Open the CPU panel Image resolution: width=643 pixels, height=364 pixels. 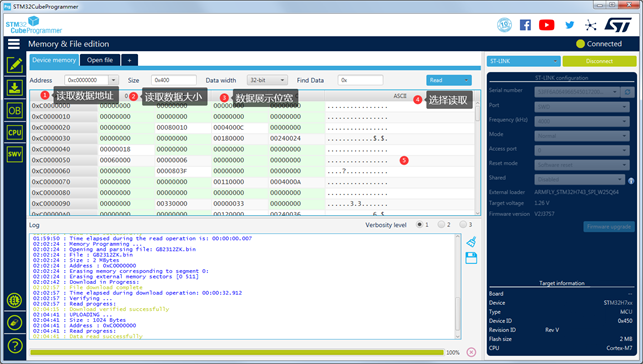(x=14, y=132)
